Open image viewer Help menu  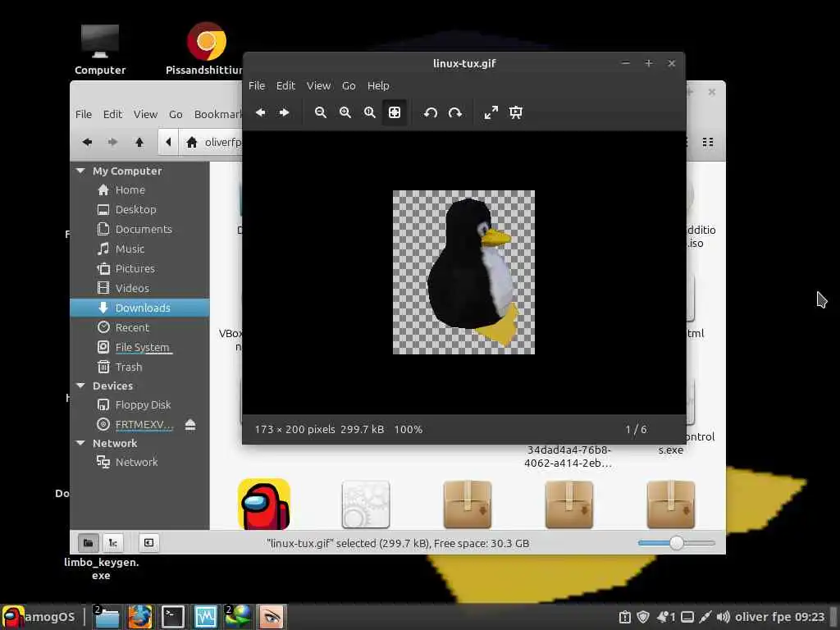point(378,85)
